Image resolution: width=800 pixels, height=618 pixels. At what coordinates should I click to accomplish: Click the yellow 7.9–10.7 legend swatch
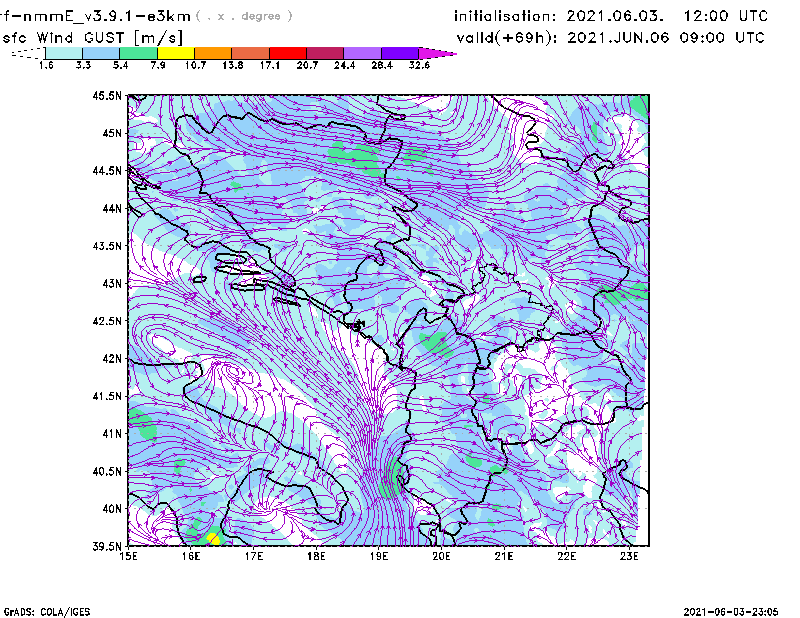click(176, 53)
